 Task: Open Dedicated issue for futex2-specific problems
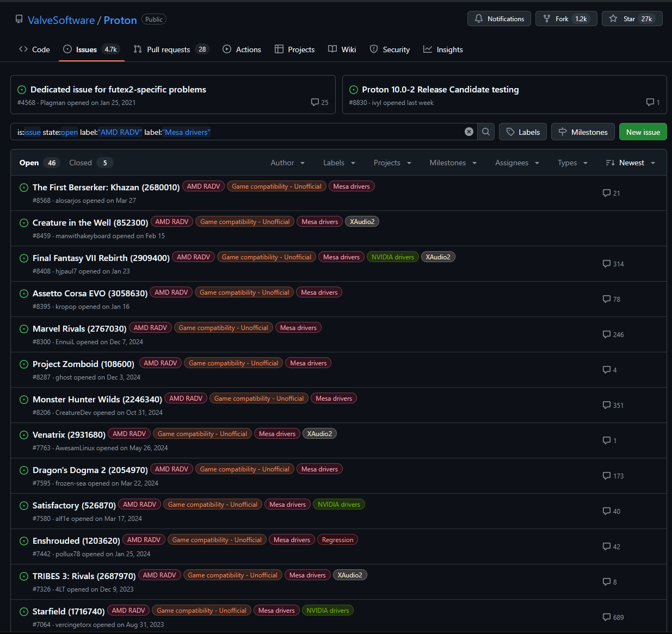point(118,89)
